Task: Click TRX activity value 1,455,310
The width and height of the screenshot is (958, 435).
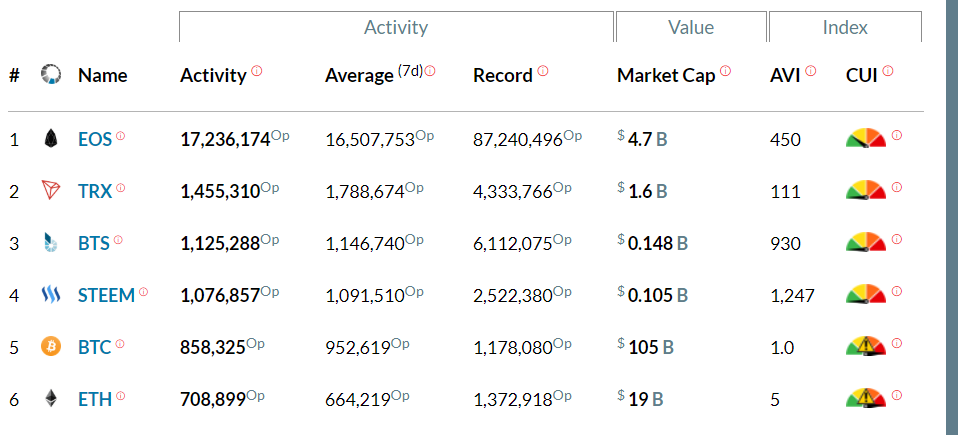Action: 220,192
